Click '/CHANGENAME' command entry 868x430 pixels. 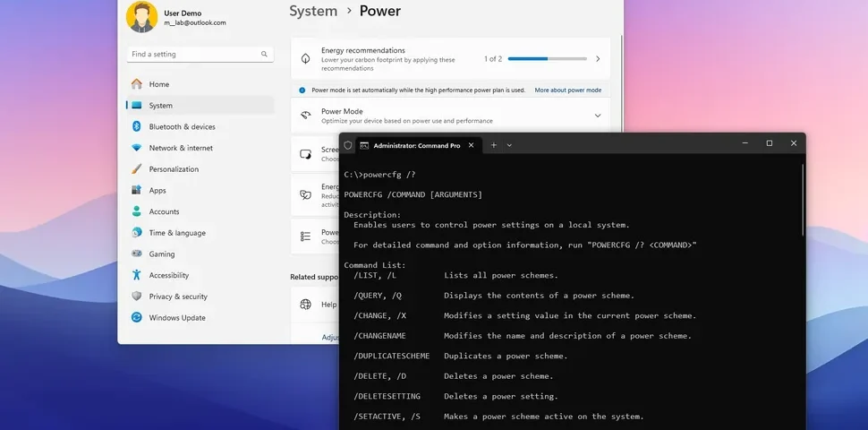click(x=379, y=336)
